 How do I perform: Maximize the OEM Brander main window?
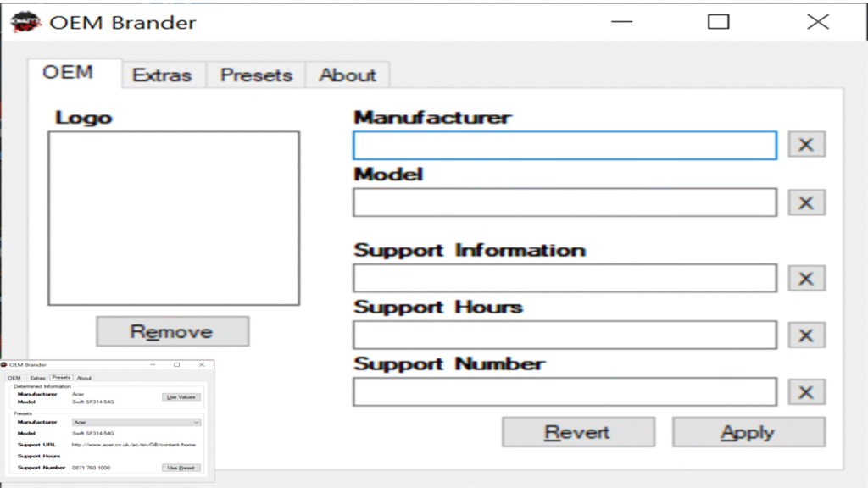coord(718,22)
